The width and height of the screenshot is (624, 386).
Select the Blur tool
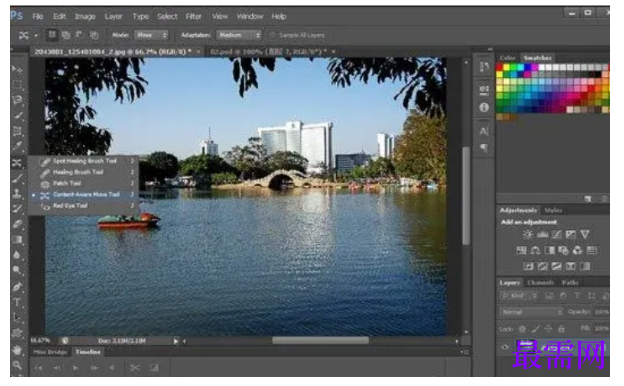pyautogui.click(x=17, y=255)
